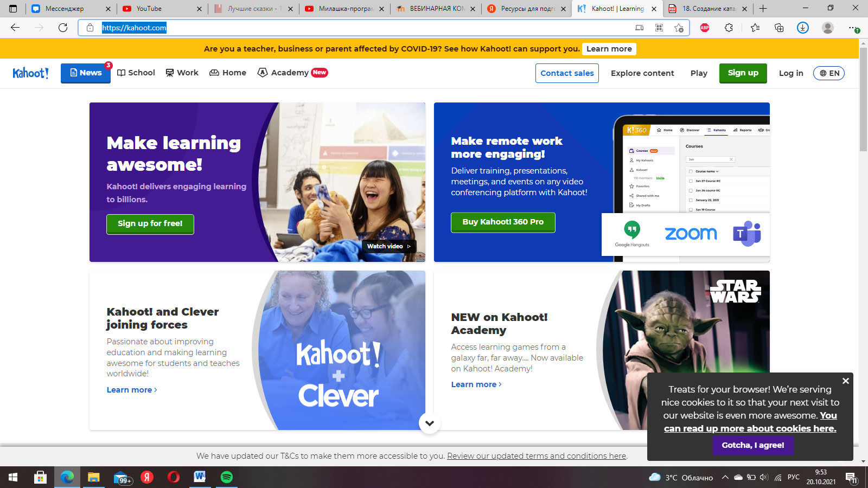
Task: Open Spotify from the taskbar
Action: click(227, 477)
